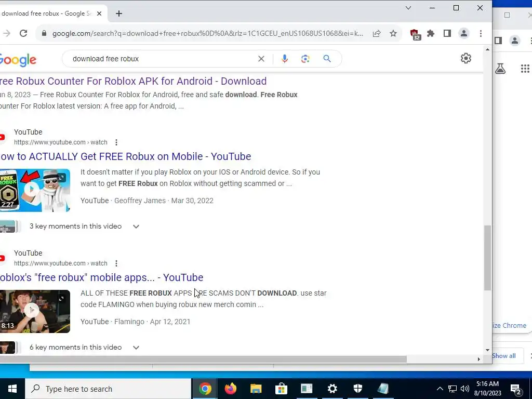Image resolution: width=532 pixels, height=399 pixels.
Task: Open File Explorer from the taskbar
Action: click(x=256, y=389)
